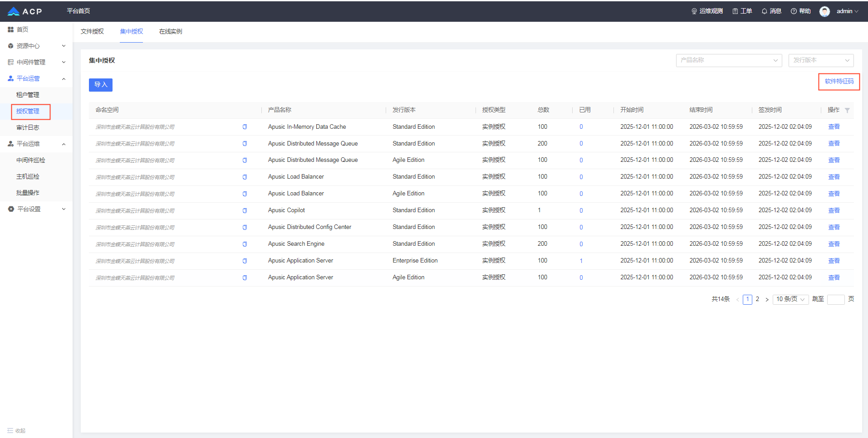Click the 平台设置 gear icon

11,209
